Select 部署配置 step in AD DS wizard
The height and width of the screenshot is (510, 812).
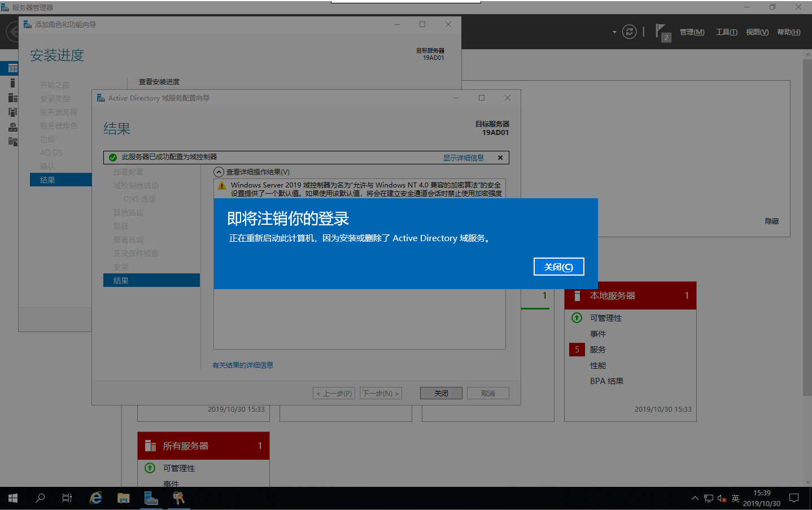(128, 172)
